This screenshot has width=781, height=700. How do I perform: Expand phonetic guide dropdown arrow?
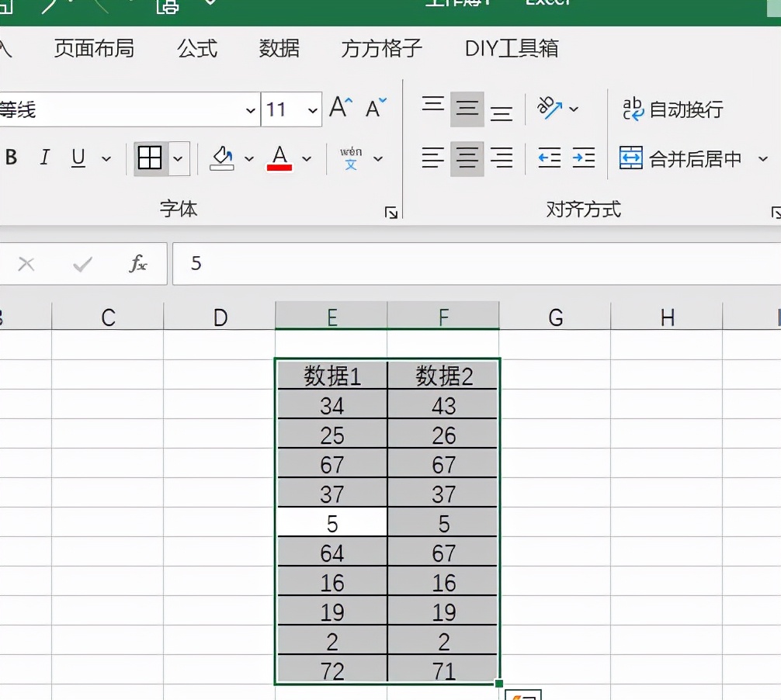(378, 159)
